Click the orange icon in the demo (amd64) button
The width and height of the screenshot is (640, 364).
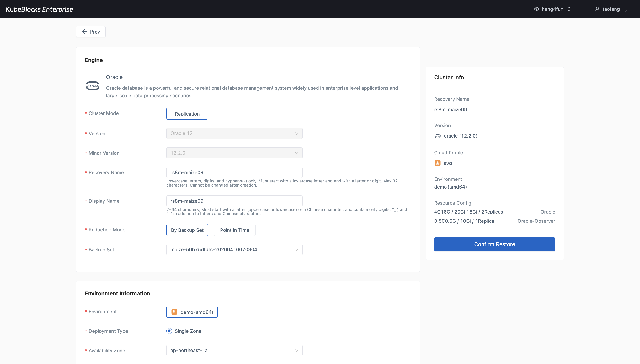174,312
